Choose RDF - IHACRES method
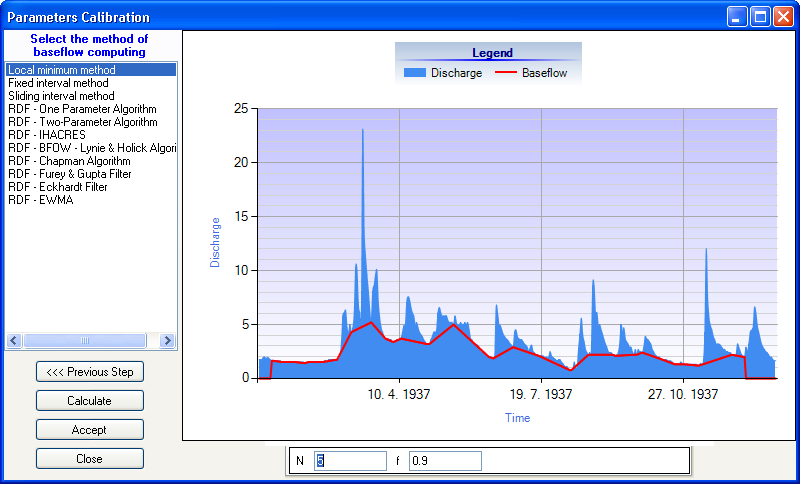This screenshot has height=484, width=800. [x=91, y=135]
